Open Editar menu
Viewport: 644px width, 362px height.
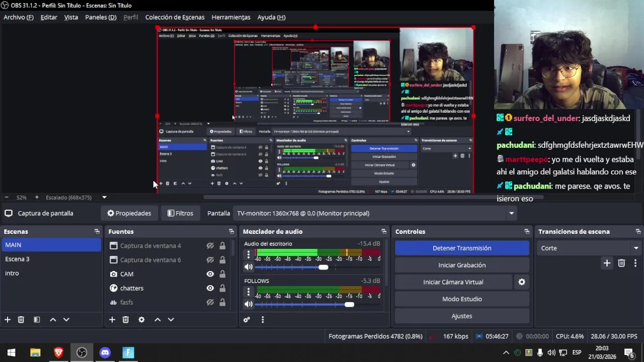pyautogui.click(x=49, y=17)
